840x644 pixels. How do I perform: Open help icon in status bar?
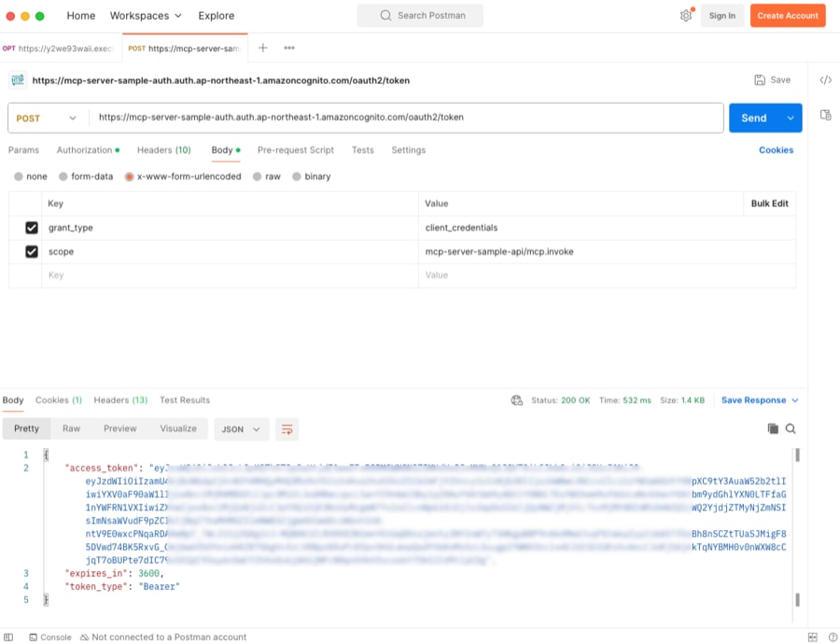click(833, 637)
